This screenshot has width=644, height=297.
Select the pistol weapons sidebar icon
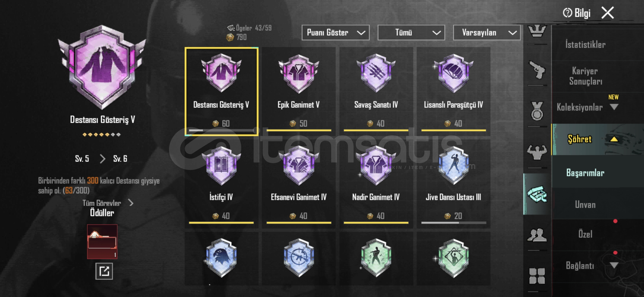click(537, 70)
